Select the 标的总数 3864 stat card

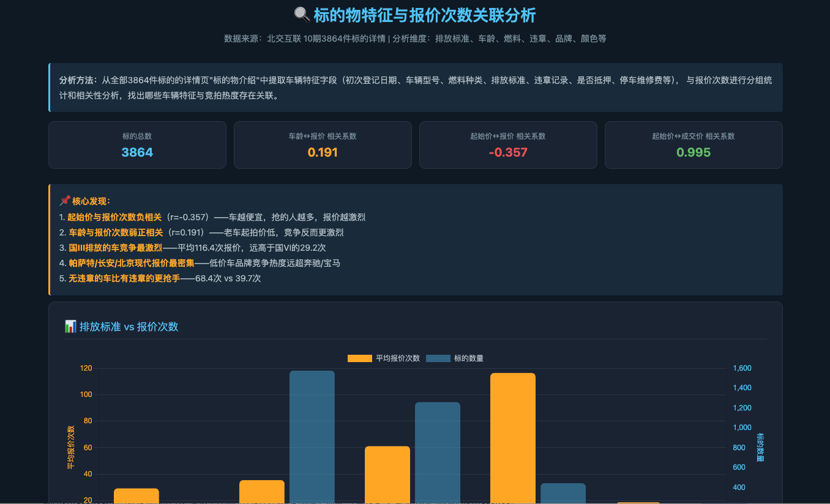pos(137,145)
